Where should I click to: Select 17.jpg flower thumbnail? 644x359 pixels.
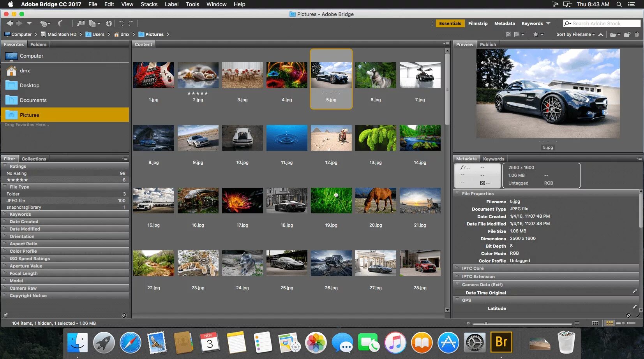click(242, 201)
